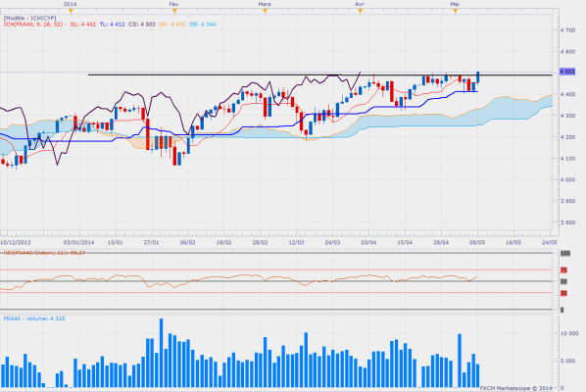Viewport: 586px width, 392px height.
Task: Click the orange Fev month marker triangle
Action: pos(174,12)
